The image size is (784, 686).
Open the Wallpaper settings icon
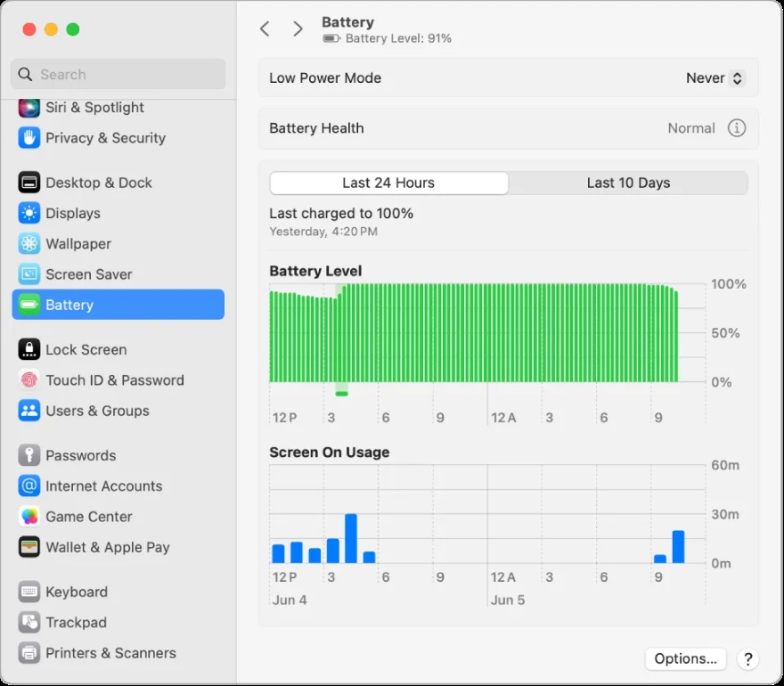pos(28,243)
